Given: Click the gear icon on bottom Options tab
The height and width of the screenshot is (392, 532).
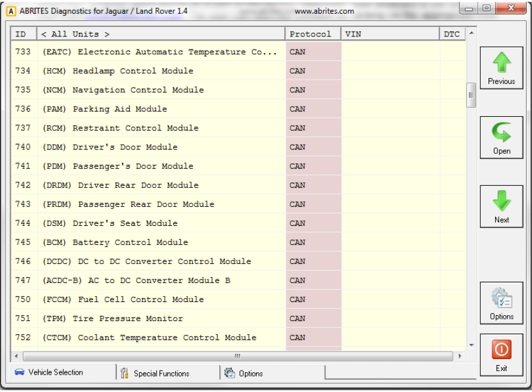Looking at the screenshot, I should 229,374.
